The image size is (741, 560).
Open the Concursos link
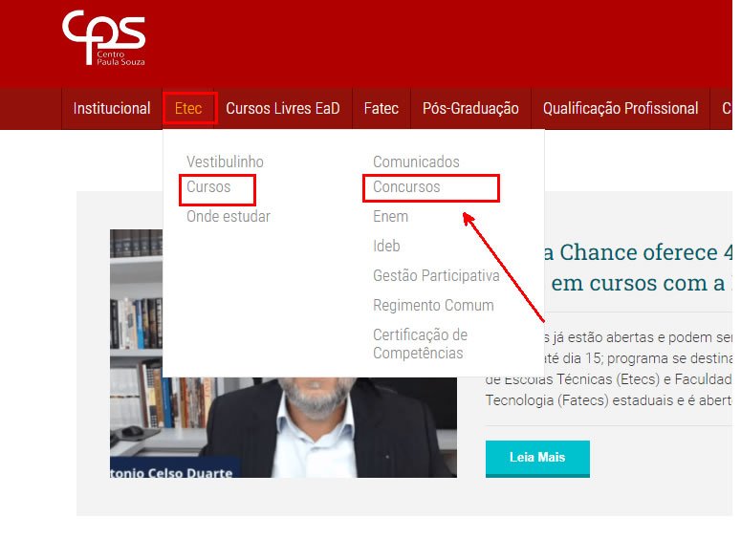[x=406, y=187]
